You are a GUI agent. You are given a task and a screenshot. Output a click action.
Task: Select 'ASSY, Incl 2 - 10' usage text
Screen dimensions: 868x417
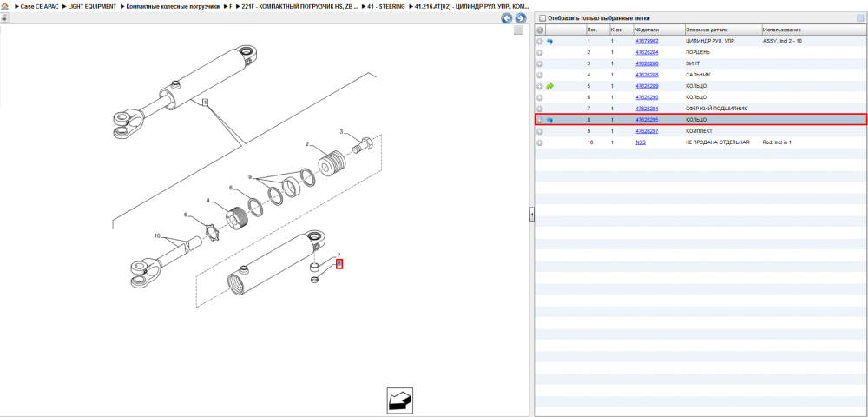click(782, 42)
